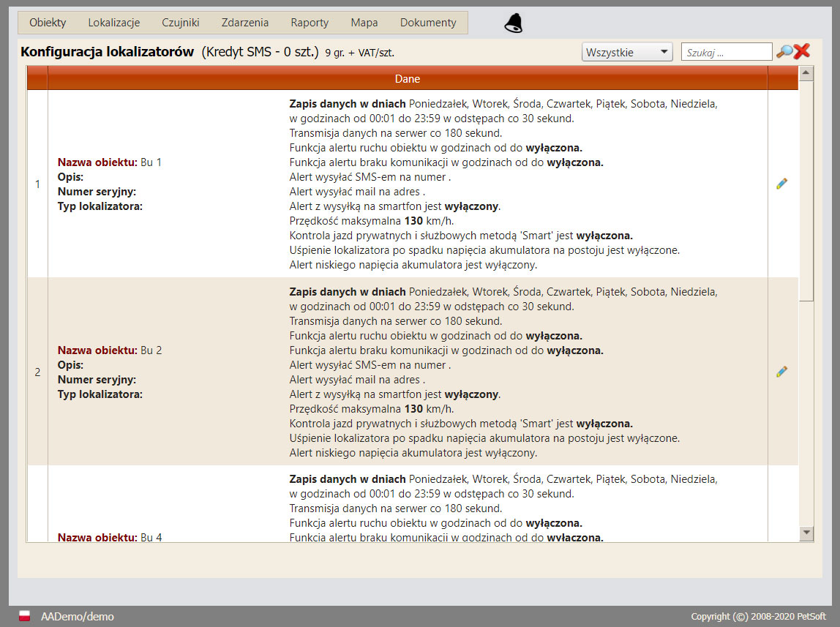Open the Wszystkie filter dropdown
The image size is (840, 627).
627,52
